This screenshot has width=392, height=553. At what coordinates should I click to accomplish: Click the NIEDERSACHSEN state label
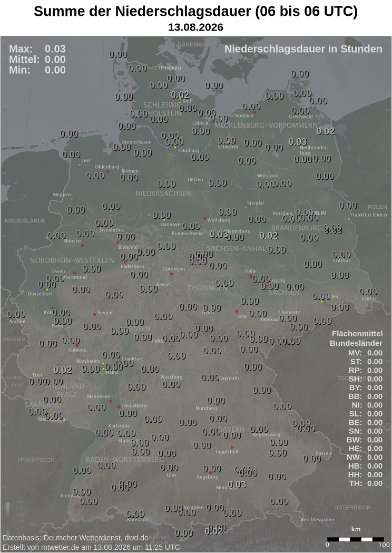click(163, 193)
